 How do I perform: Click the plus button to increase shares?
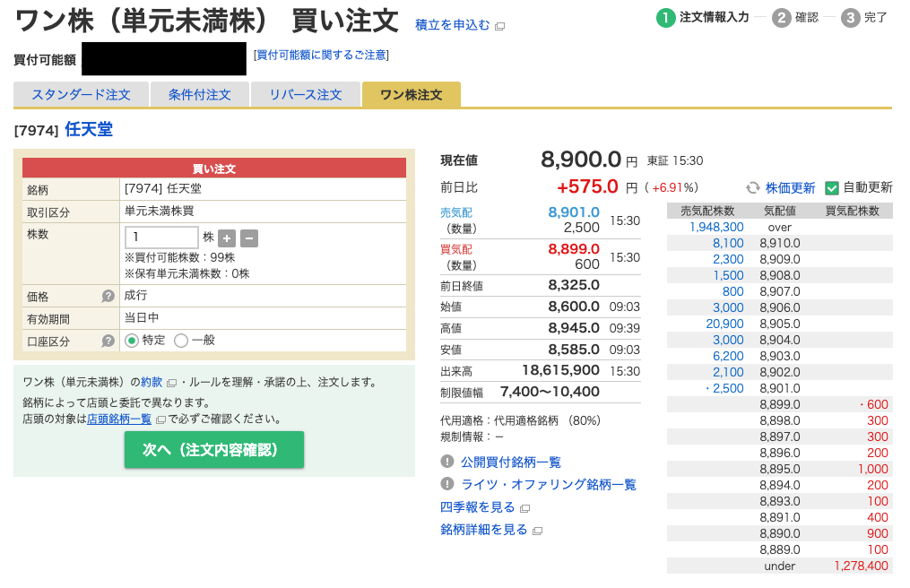pos(227,238)
